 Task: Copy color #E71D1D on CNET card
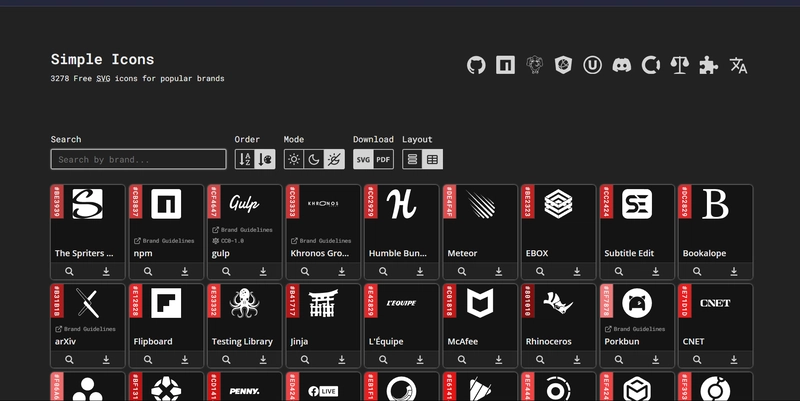pos(685,301)
